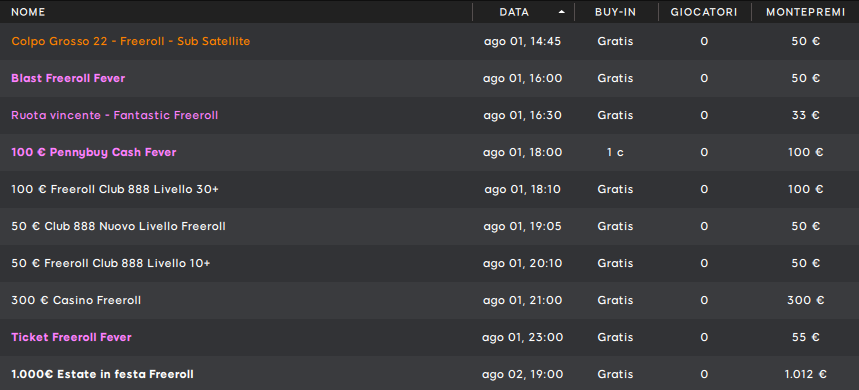Open 100 € Pennybuy Cash Fever
The image size is (859, 390).
tap(430, 152)
